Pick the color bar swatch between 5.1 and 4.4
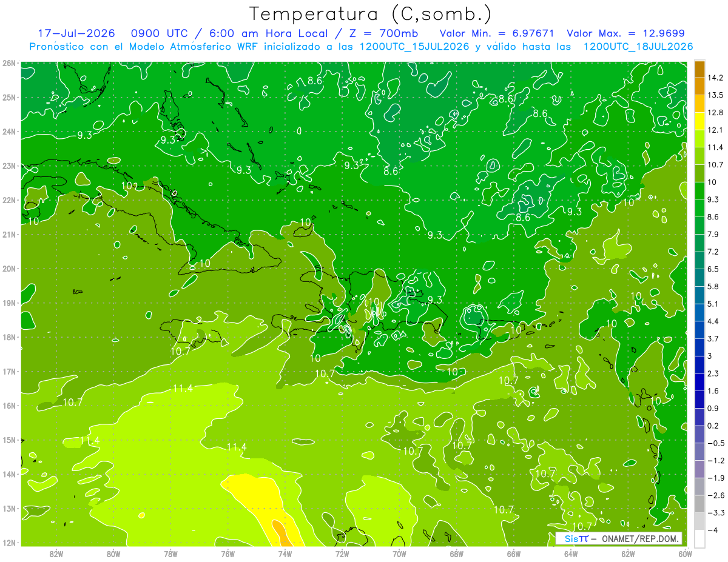The width and height of the screenshot is (728, 562). click(x=699, y=312)
